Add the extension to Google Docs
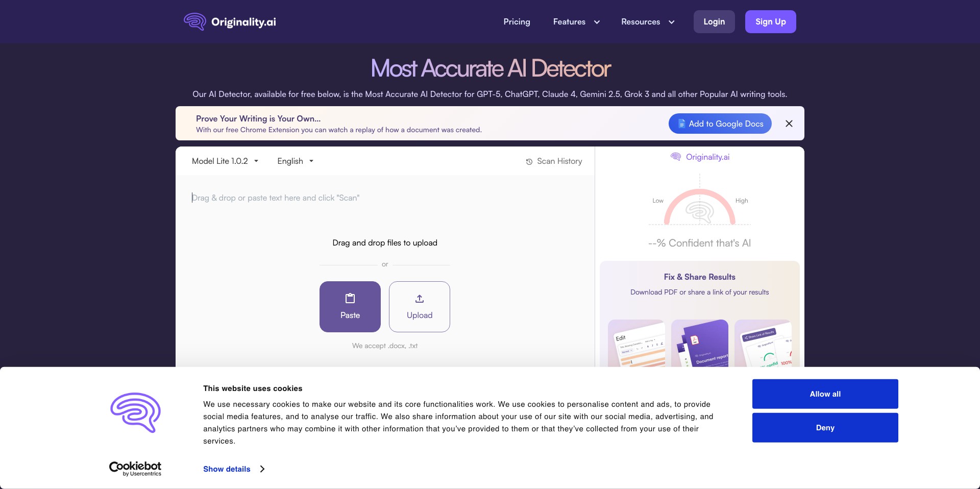Screen dimensions: 980x489 coord(720,124)
